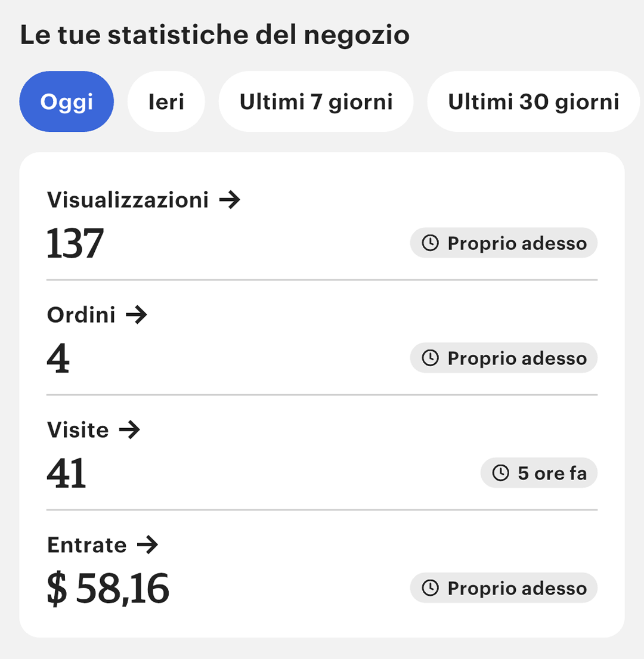Click the clock icon beside 5 ore fa
Image resolution: width=644 pixels, height=659 pixels.
tap(501, 473)
